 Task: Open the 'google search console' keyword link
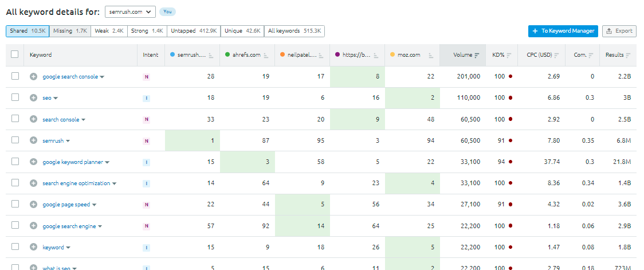pyautogui.click(x=70, y=77)
